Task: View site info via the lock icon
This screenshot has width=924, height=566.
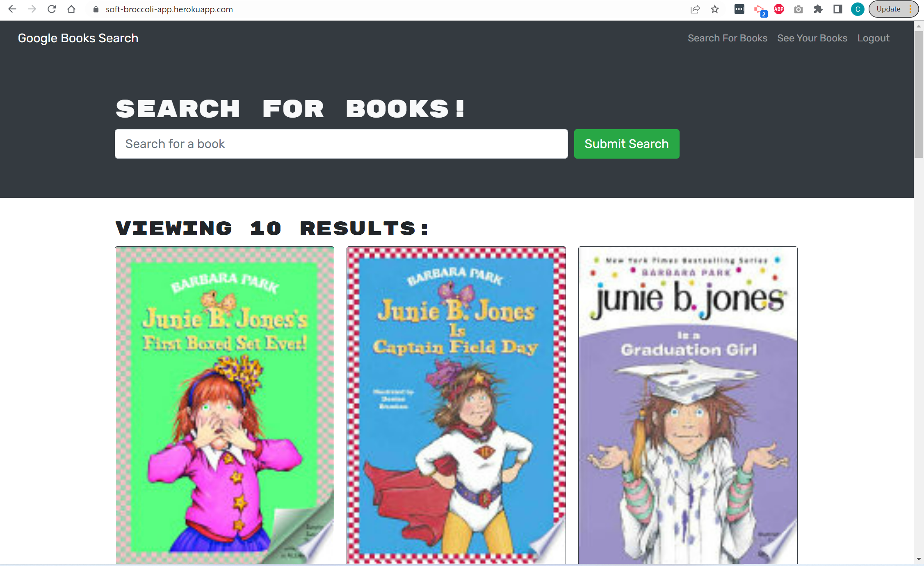Action: 96,9
